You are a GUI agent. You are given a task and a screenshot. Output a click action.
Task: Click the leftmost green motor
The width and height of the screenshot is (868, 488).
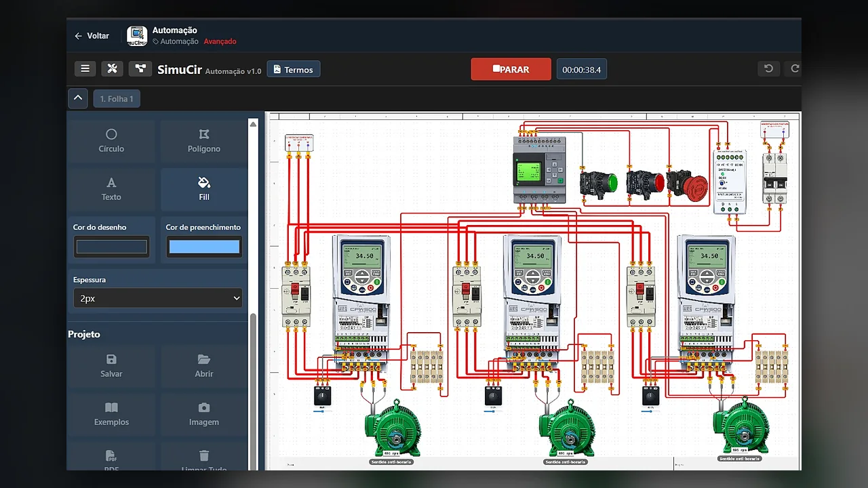click(x=393, y=428)
